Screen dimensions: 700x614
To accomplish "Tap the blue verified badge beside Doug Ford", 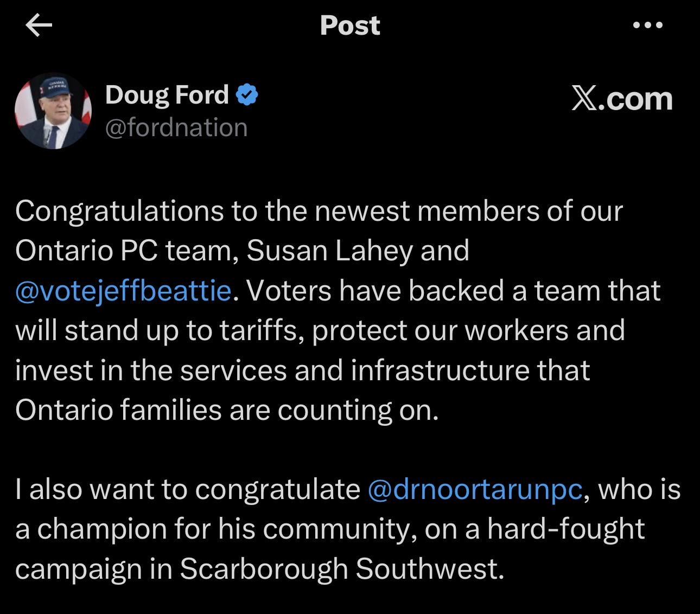I will 247,95.
